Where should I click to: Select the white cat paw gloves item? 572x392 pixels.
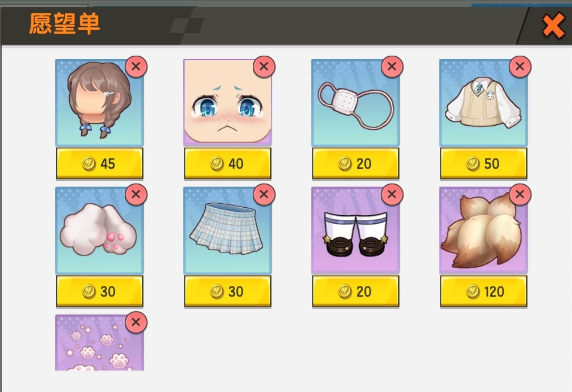pos(99,230)
